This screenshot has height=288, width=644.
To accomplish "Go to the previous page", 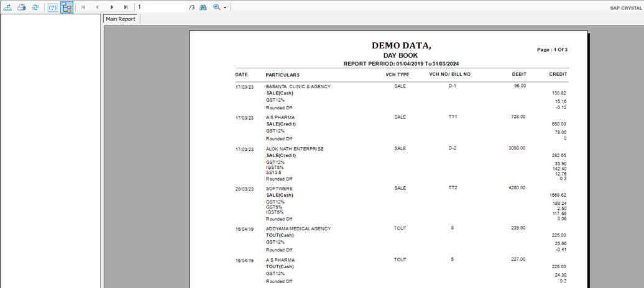I will point(98,7).
